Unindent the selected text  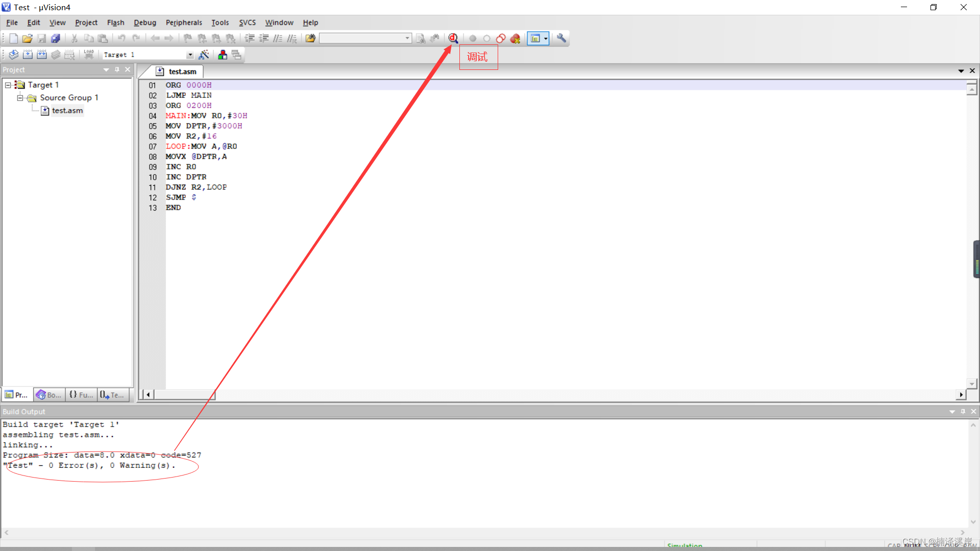264,38
